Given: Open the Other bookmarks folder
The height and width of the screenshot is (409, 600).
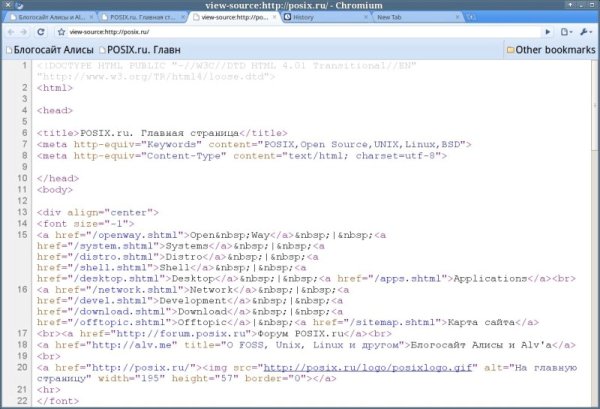Looking at the screenshot, I should click(x=551, y=50).
